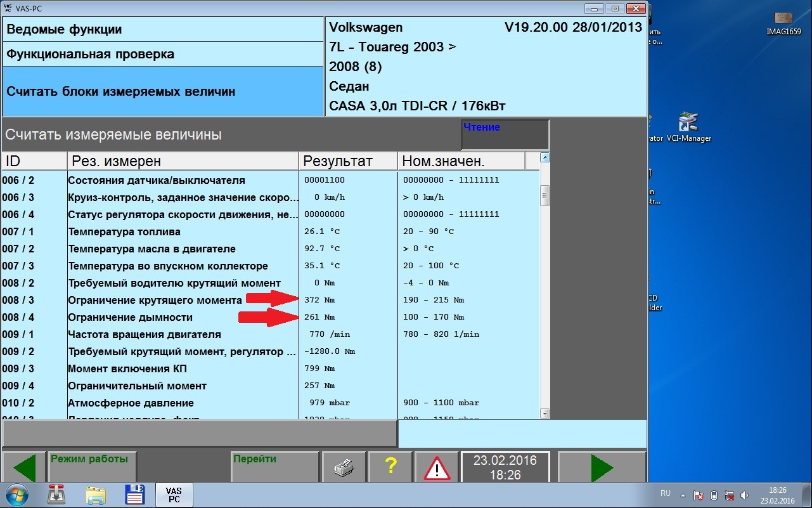The image size is (812, 508).
Task: Select the Температура во впускном коллекторе row
Action: (271, 266)
